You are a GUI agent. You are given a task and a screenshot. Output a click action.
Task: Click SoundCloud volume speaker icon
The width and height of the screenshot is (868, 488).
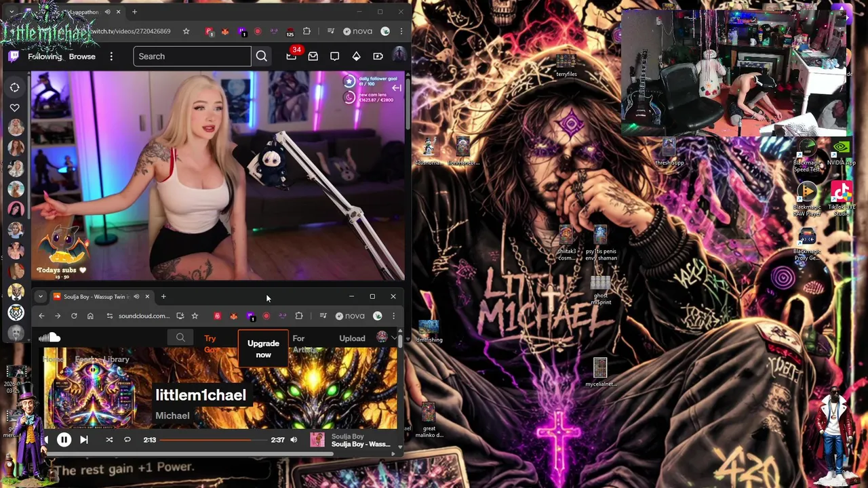coord(294,440)
